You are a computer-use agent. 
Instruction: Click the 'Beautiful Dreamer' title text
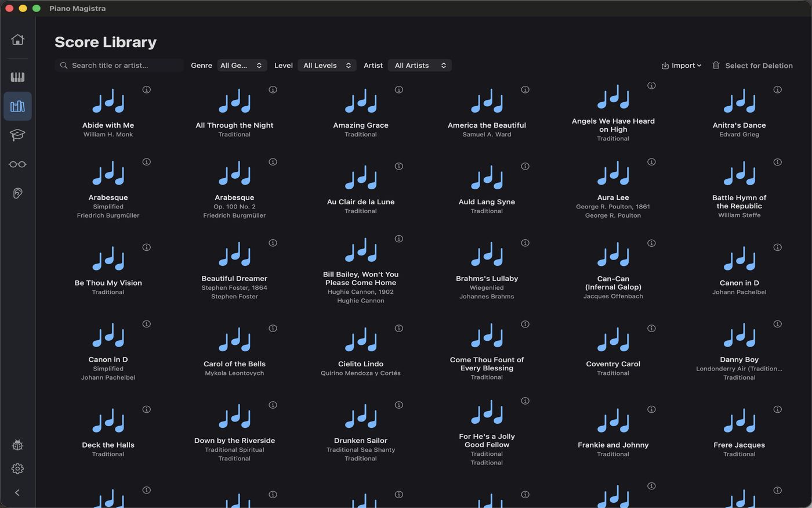[x=234, y=278]
